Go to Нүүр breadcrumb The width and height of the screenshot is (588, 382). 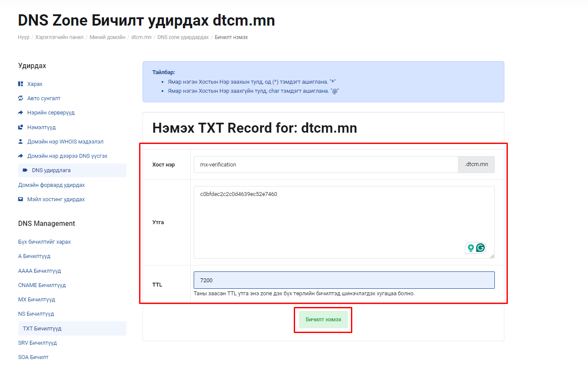tap(24, 37)
